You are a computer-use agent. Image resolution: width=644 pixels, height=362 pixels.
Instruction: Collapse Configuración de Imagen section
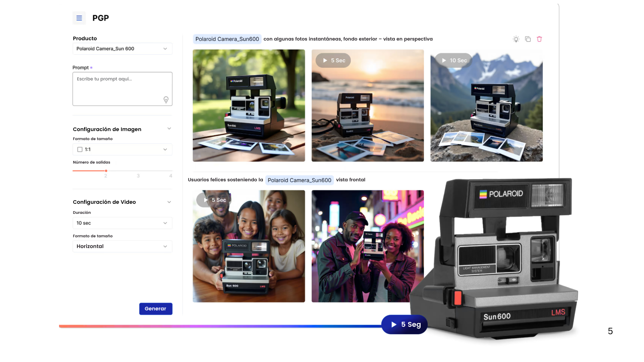coord(169,129)
